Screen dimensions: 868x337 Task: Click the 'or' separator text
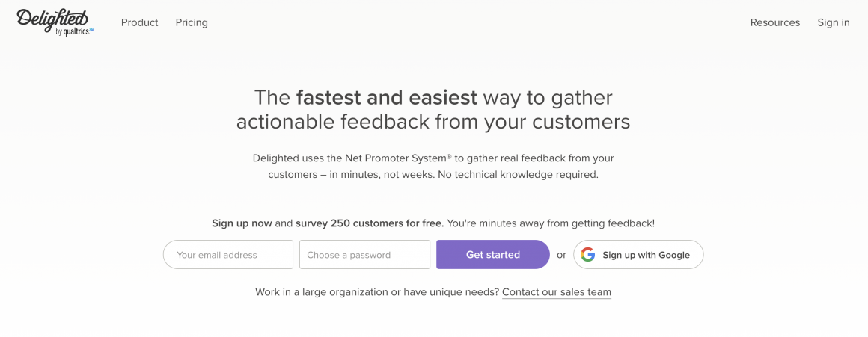[561, 255]
